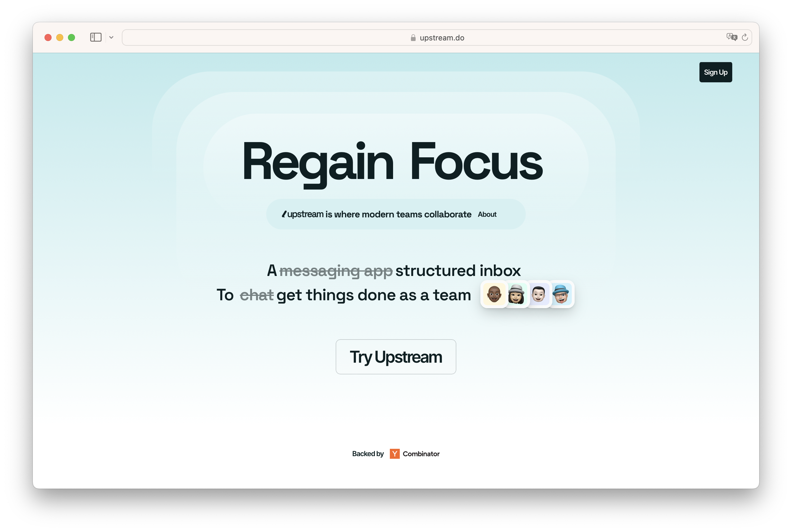The height and width of the screenshot is (532, 792).
Task: Click the lock icon beside upstream.do
Action: (x=413, y=38)
